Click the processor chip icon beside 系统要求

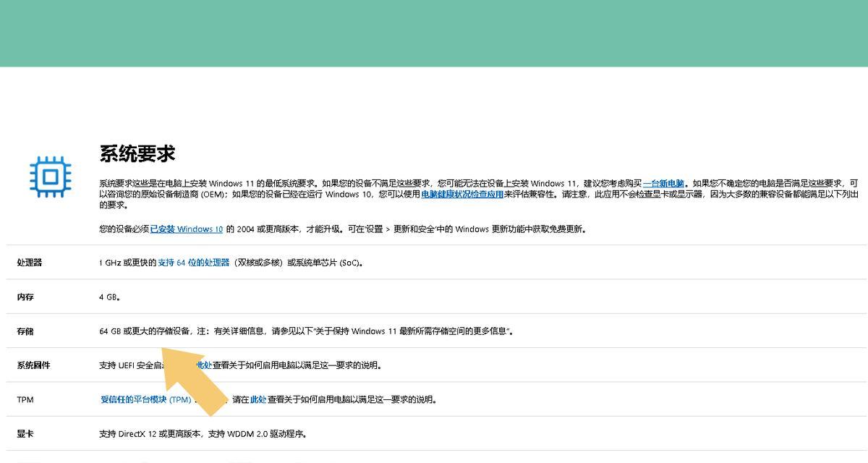(51, 177)
